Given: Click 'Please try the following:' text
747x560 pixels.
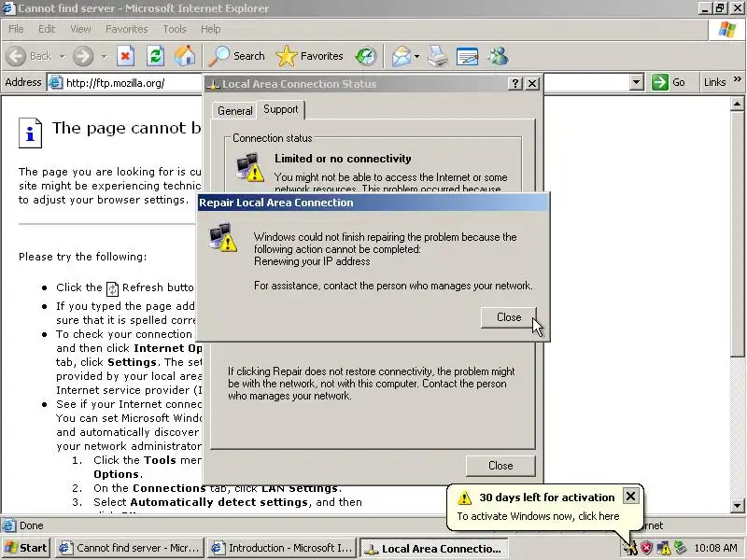Looking at the screenshot, I should 83,257.
